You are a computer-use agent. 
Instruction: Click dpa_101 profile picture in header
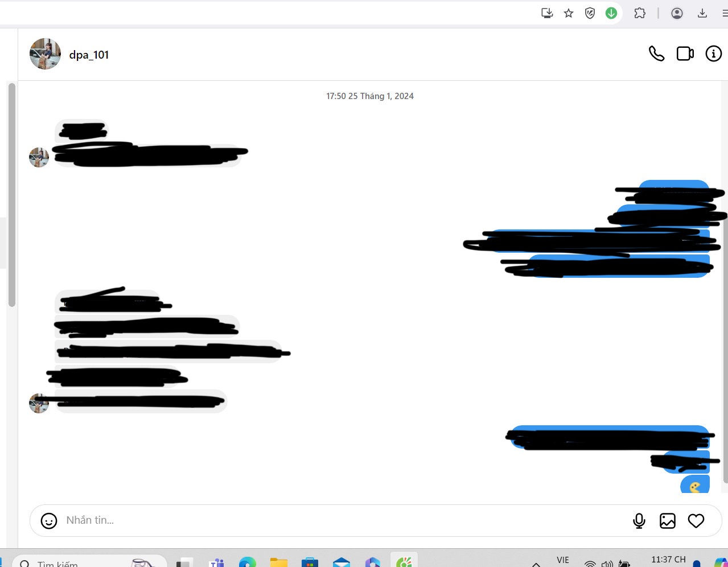pyautogui.click(x=45, y=54)
